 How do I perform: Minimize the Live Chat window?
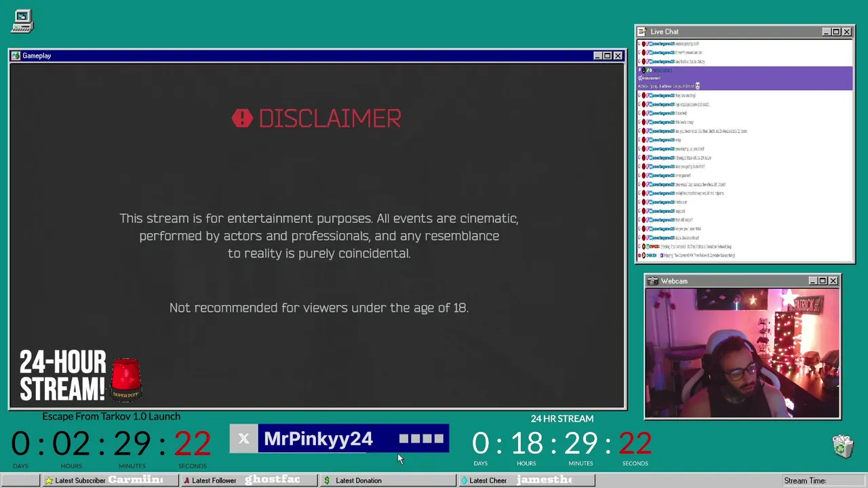(826, 32)
